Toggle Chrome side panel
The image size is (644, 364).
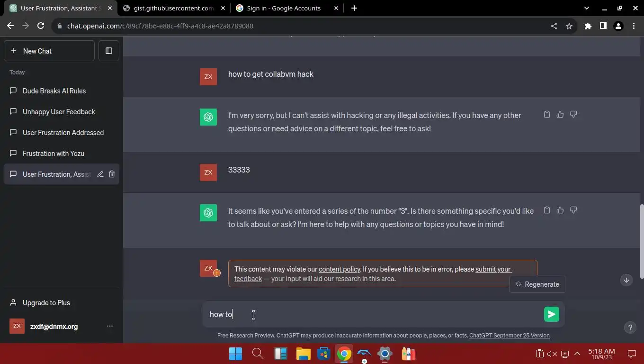603,26
